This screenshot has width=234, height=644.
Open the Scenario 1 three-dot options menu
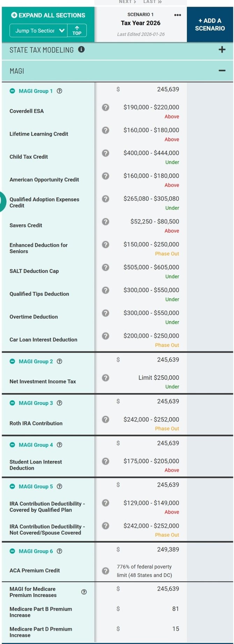177,15
